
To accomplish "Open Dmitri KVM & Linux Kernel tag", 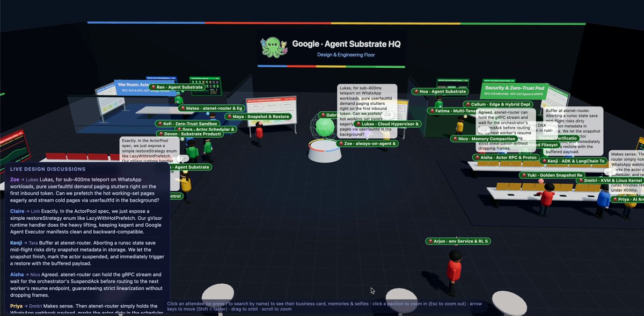I will (x=610, y=181).
